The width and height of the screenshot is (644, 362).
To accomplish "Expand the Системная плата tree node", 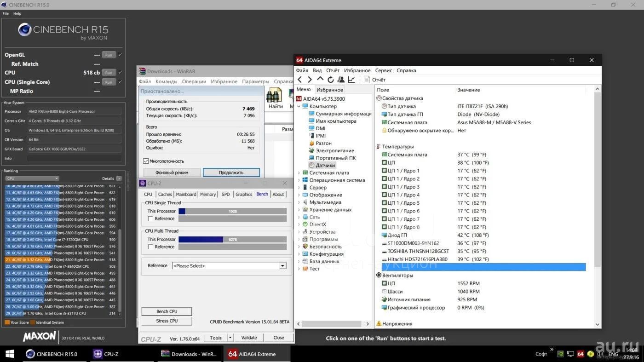I will (299, 172).
